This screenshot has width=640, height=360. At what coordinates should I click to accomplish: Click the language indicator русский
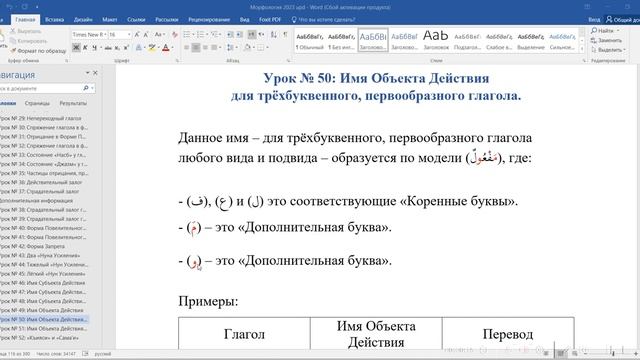[102, 354]
